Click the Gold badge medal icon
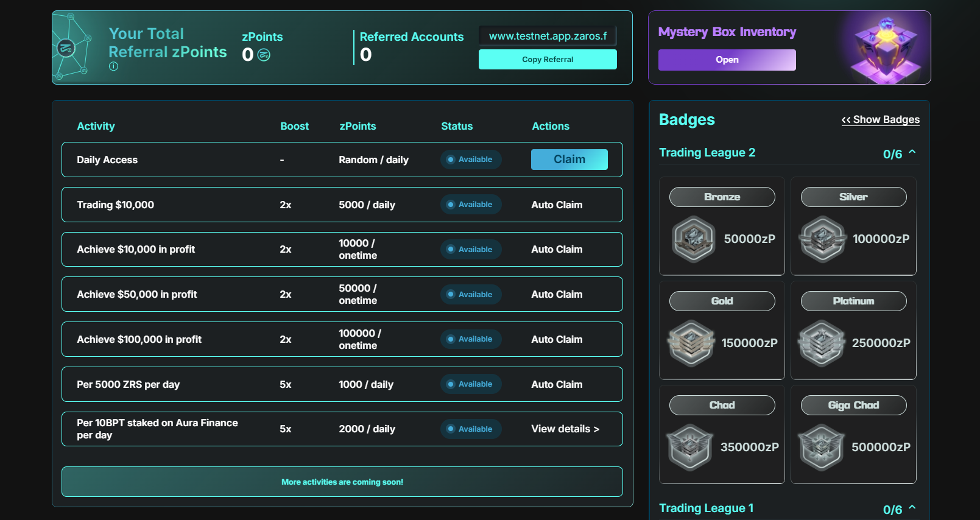The image size is (980, 520). tap(691, 343)
